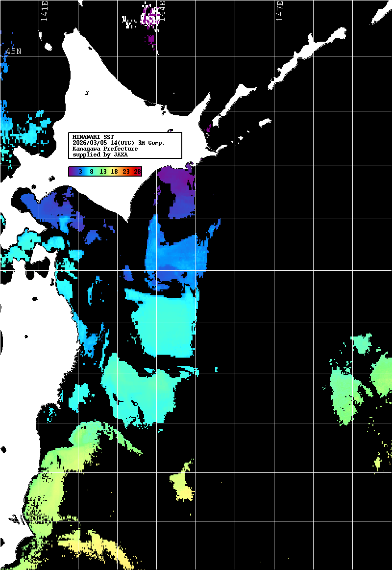Click the purple 3 value on color legend
This screenshot has width=392, height=570.
pyautogui.click(x=80, y=171)
